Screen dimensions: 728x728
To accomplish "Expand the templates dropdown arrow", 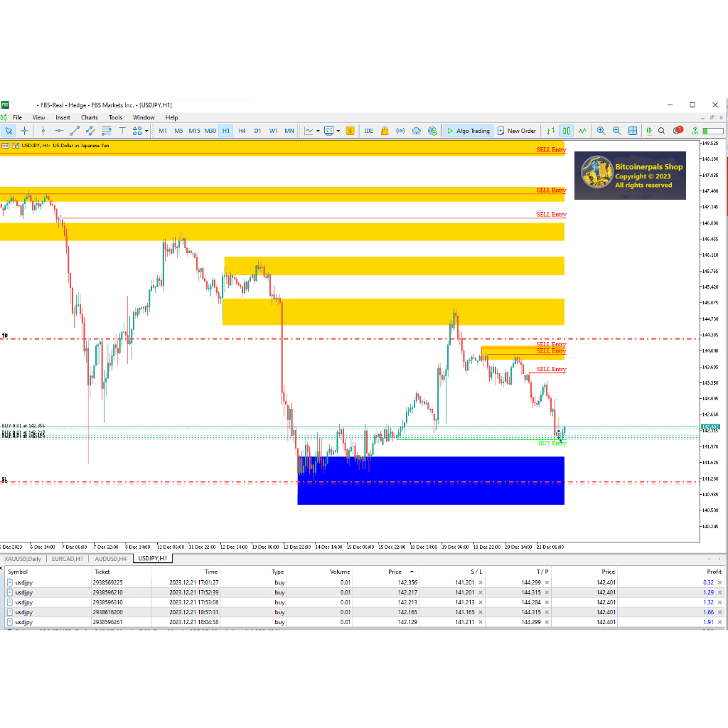I will pos(338,131).
